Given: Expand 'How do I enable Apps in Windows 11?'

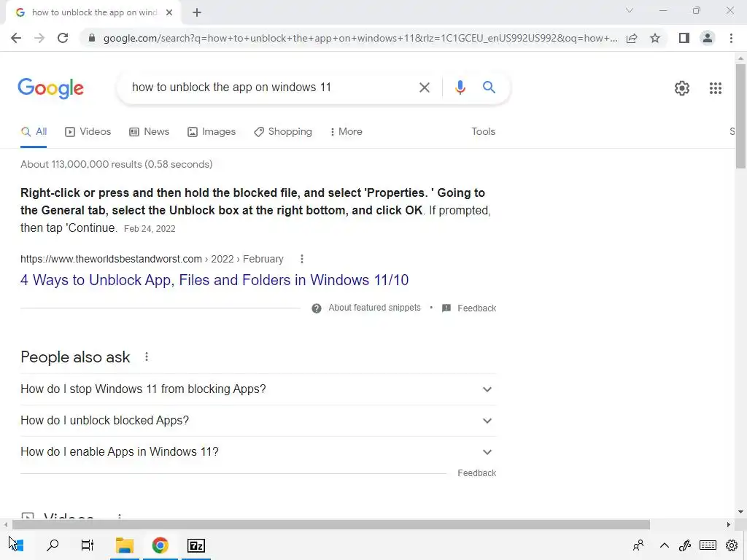Looking at the screenshot, I should click(x=258, y=452).
